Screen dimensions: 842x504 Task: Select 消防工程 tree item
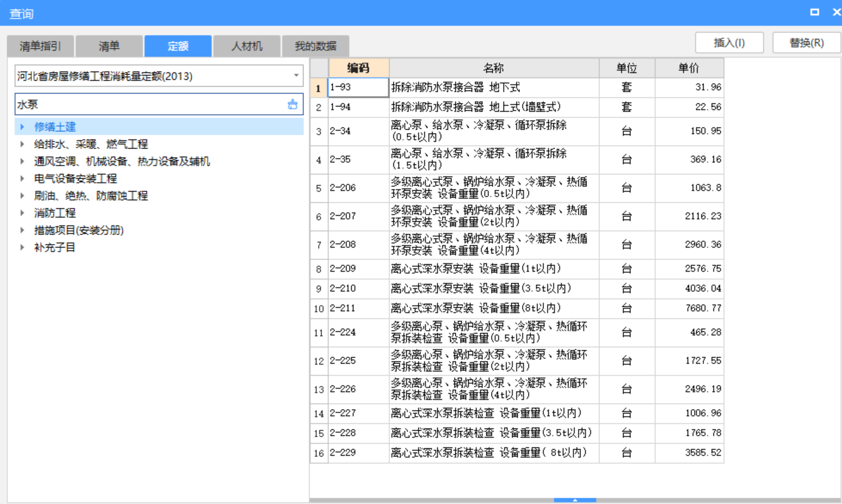pyautogui.click(x=54, y=213)
